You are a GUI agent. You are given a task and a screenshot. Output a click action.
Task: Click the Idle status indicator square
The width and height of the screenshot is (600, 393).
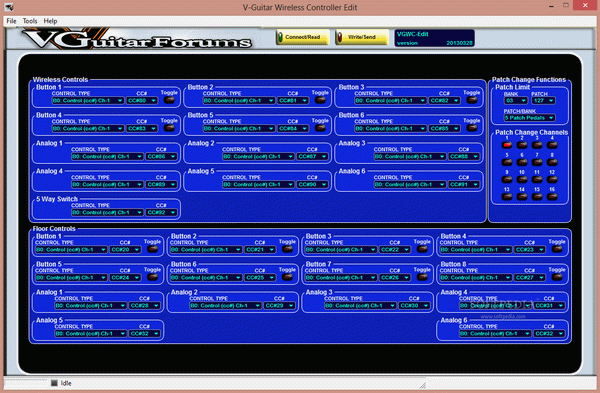point(54,383)
